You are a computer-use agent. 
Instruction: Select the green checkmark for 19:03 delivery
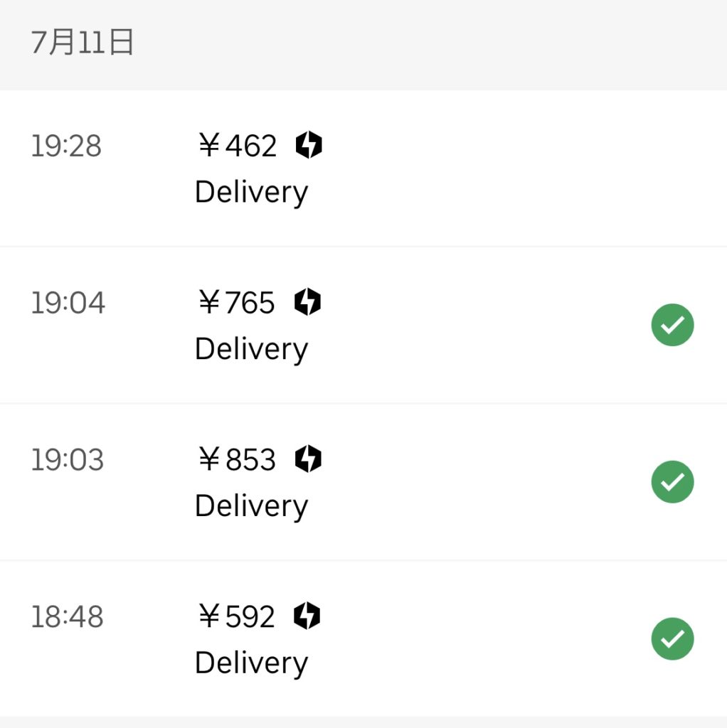coord(672,482)
